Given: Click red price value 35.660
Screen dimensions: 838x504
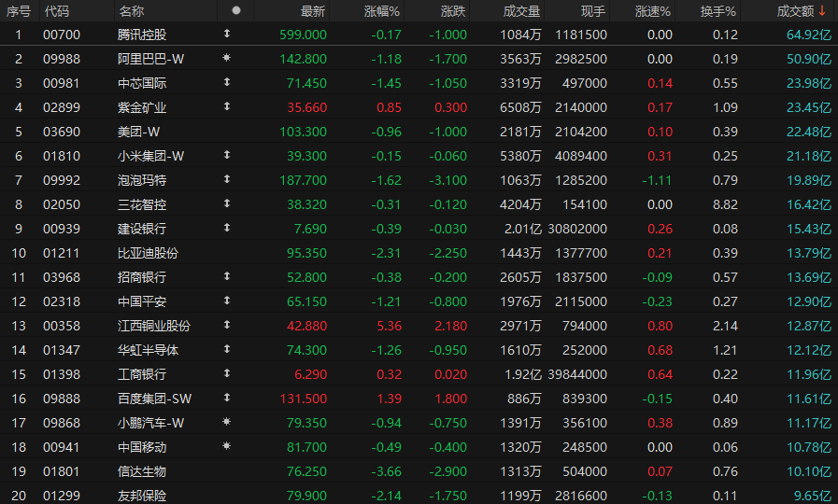Looking at the screenshot, I should [306, 108].
